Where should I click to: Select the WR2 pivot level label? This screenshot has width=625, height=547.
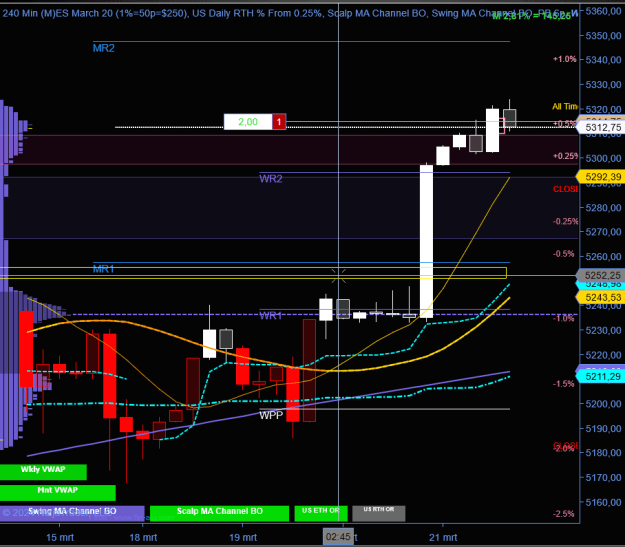point(271,179)
